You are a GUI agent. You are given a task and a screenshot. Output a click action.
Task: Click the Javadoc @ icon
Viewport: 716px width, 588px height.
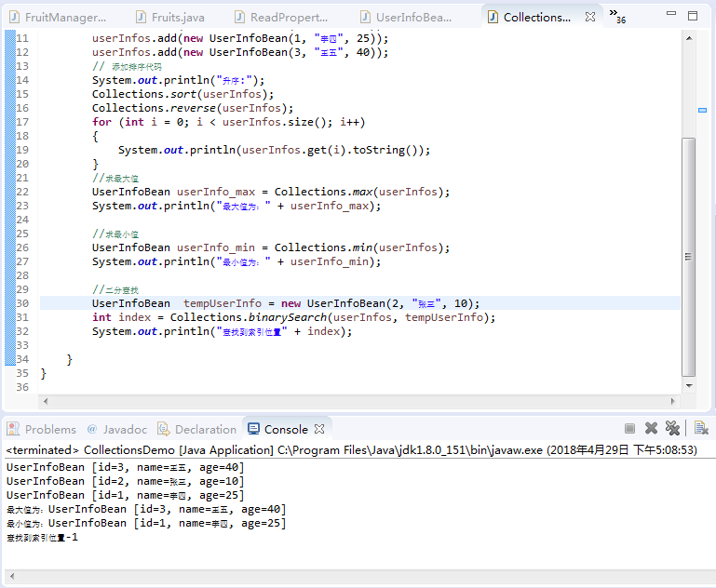92,429
